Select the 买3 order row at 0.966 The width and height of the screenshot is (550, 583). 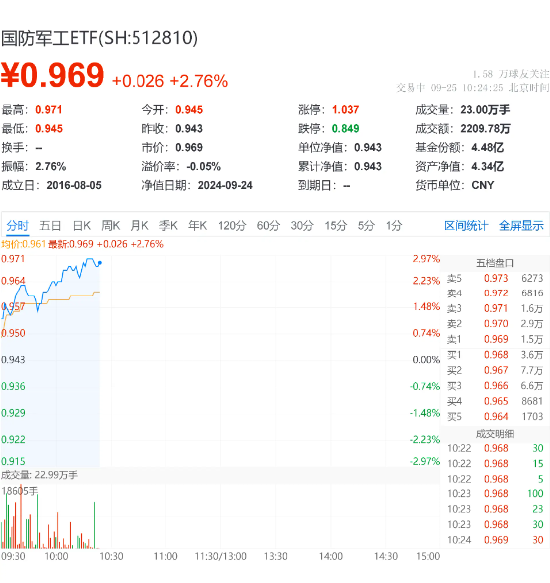(495, 386)
